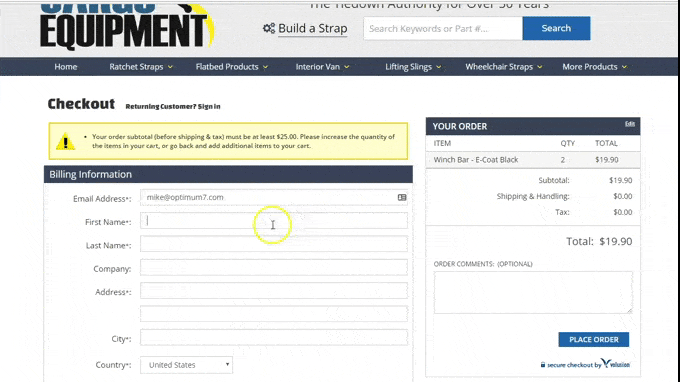Click the ITEM column header
The image size is (680, 382).
click(x=442, y=143)
